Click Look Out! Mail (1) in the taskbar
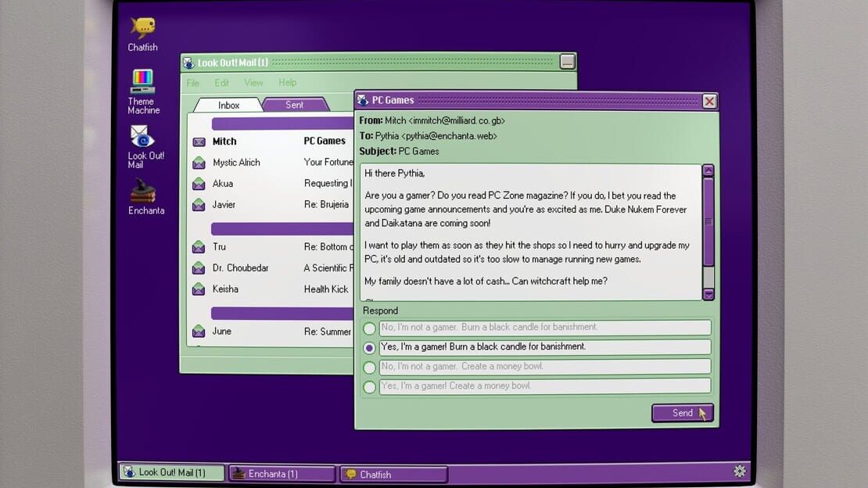 [x=172, y=472]
